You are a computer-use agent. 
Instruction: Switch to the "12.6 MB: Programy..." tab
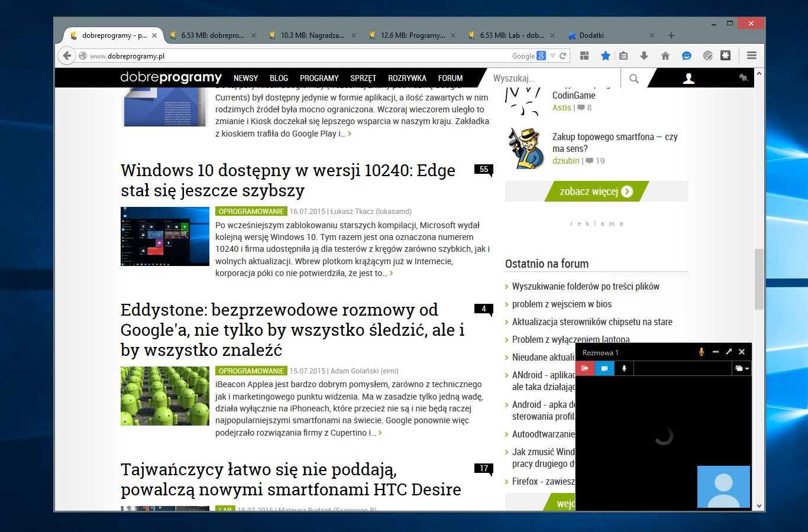pos(412,35)
